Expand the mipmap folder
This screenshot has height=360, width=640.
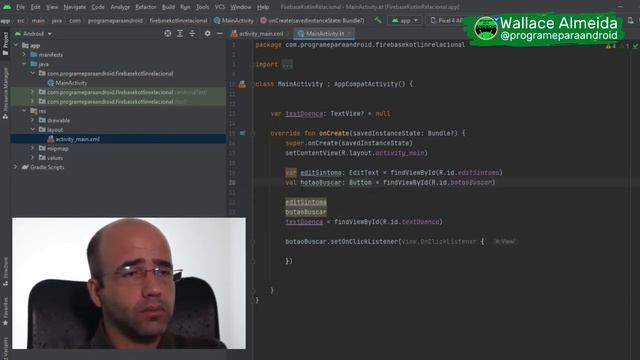tap(32, 149)
